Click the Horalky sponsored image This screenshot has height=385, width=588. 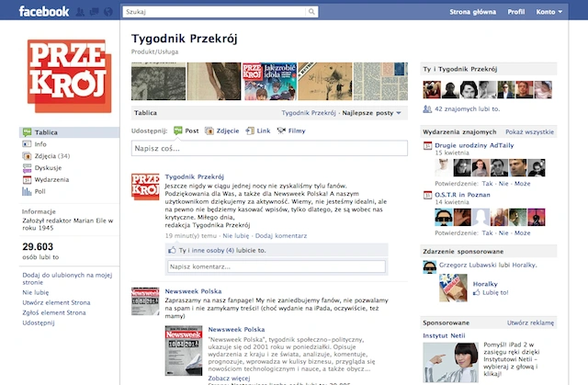click(453, 288)
